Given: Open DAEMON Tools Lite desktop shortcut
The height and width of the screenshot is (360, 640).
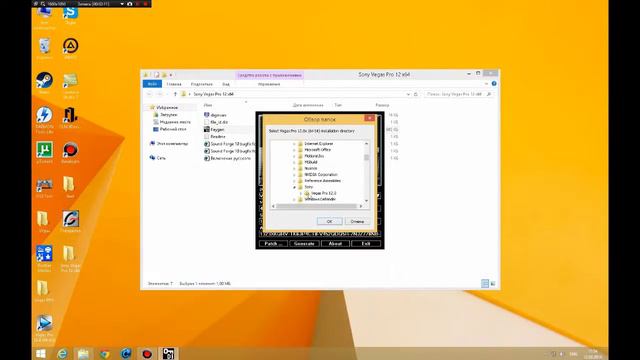Looking at the screenshot, I should pos(44,120).
